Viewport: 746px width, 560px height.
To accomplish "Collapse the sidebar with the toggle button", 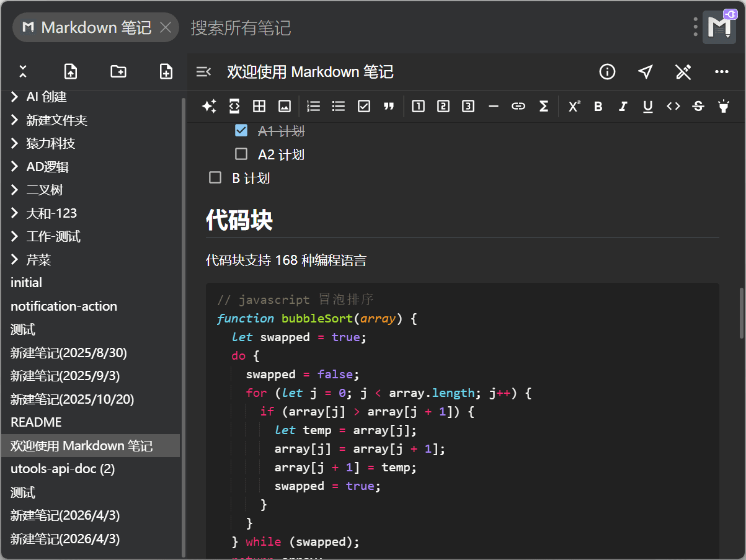I will point(203,72).
